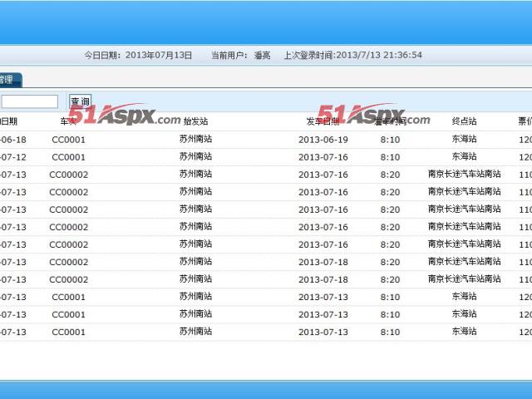The width and height of the screenshot is (532, 399).
Task: Click the 发车时间 column header
Action: pyautogui.click(x=390, y=121)
